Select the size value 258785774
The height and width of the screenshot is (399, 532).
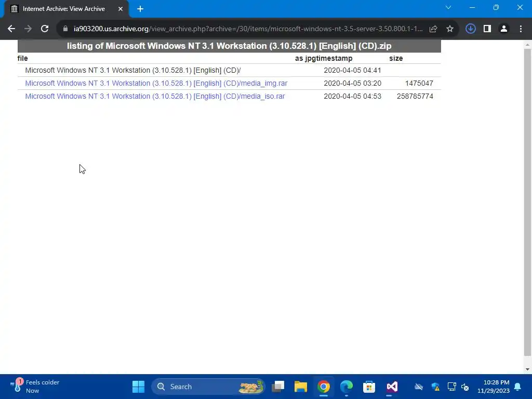click(415, 96)
